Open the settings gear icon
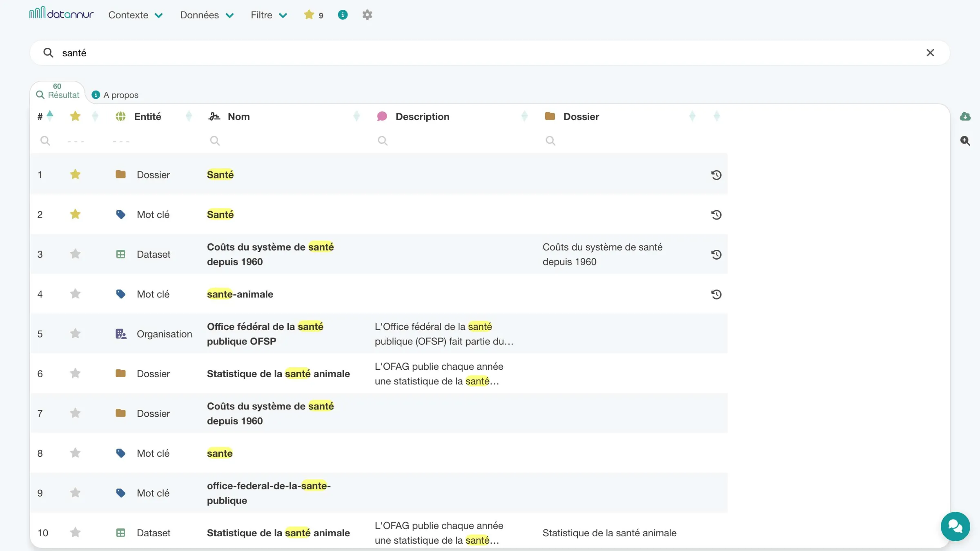The width and height of the screenshot is (980, 551). coord(367,15)
